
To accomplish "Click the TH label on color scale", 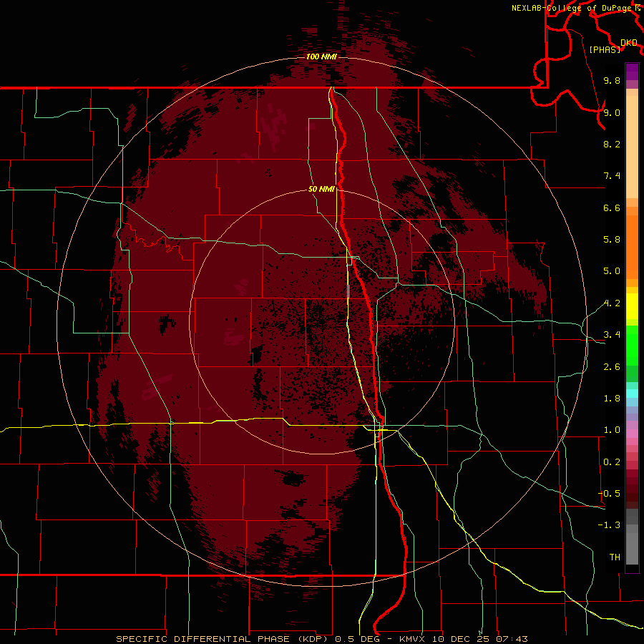I will click(615, 557).
